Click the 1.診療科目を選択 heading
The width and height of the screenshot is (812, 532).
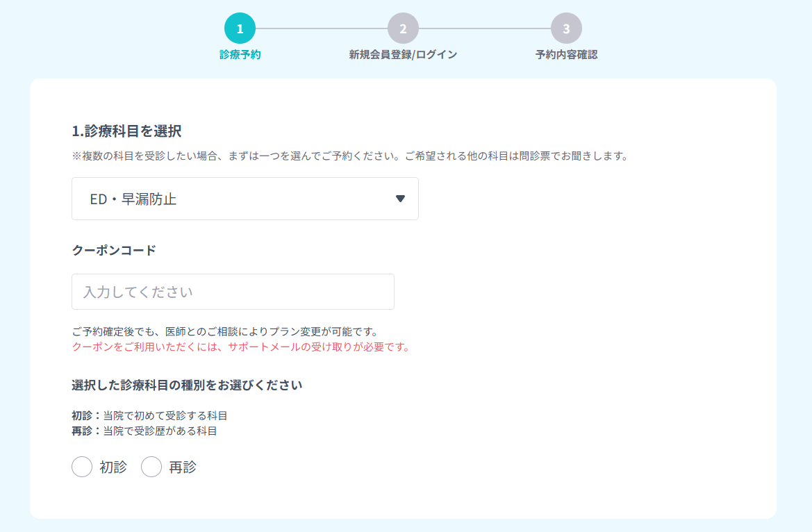[x=126, y=131]
